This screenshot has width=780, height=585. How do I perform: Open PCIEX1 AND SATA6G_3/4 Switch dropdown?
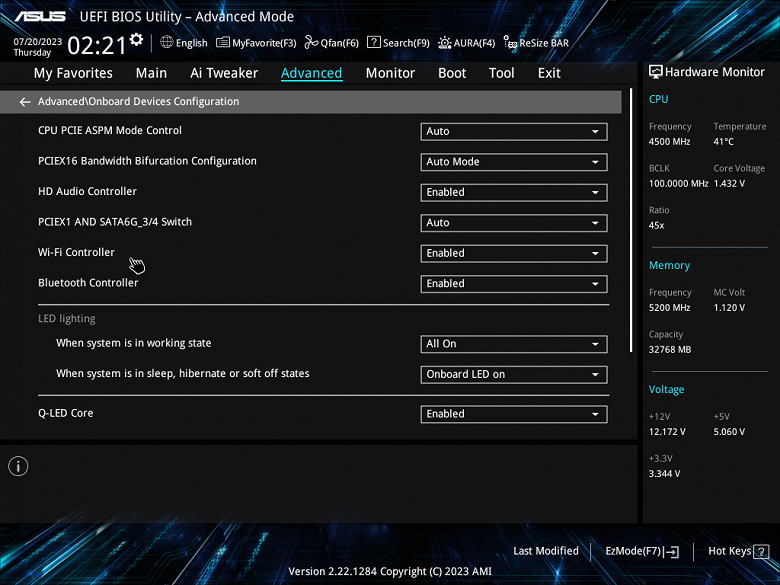(514, 223)
